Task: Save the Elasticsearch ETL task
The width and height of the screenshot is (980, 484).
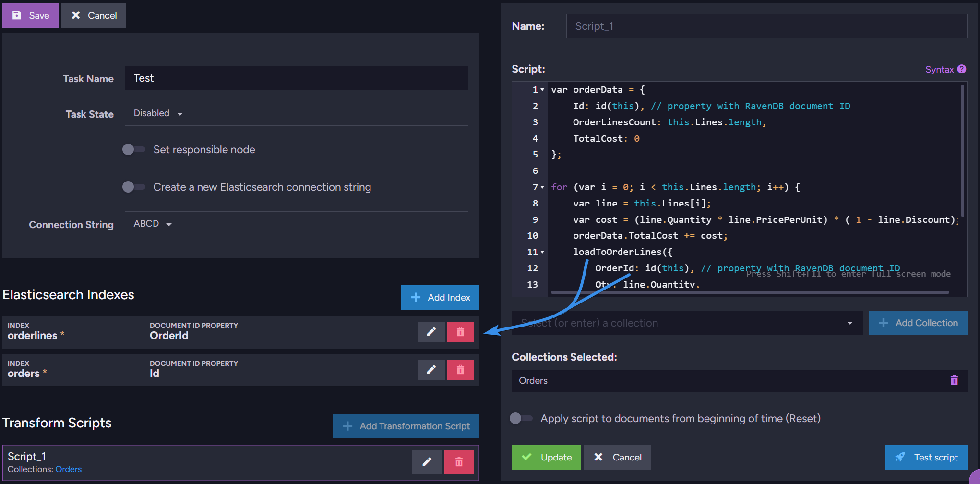Action: pos(30,15)
